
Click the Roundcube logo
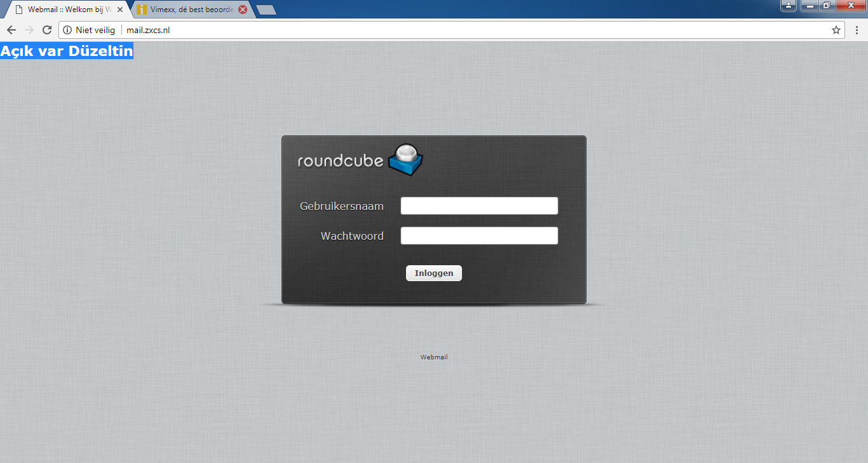click(360, 160)
